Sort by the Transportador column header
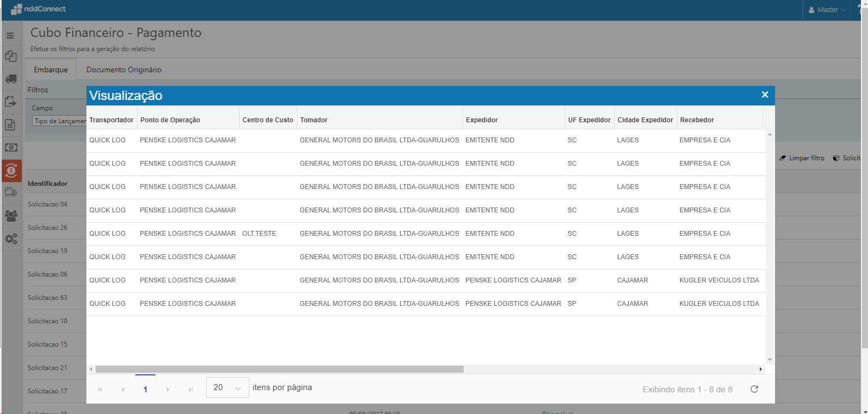Viewport: 868px width, 414px height. 111,120
